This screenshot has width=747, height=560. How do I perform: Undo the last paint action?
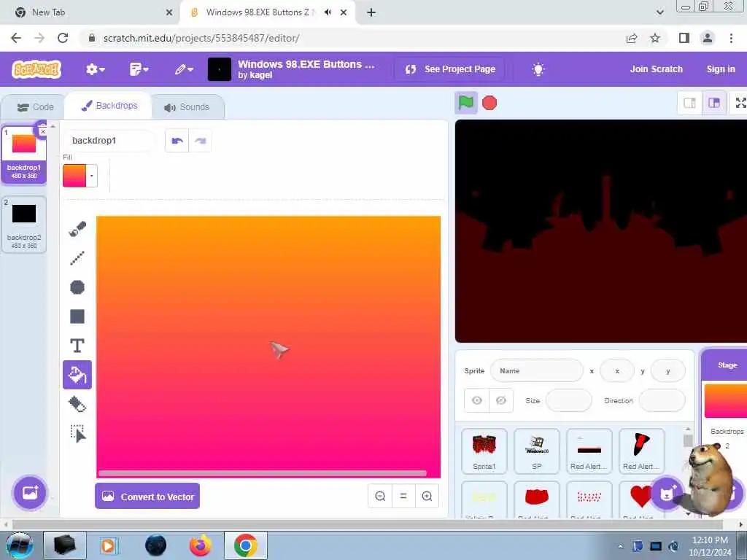coord(177,141)
